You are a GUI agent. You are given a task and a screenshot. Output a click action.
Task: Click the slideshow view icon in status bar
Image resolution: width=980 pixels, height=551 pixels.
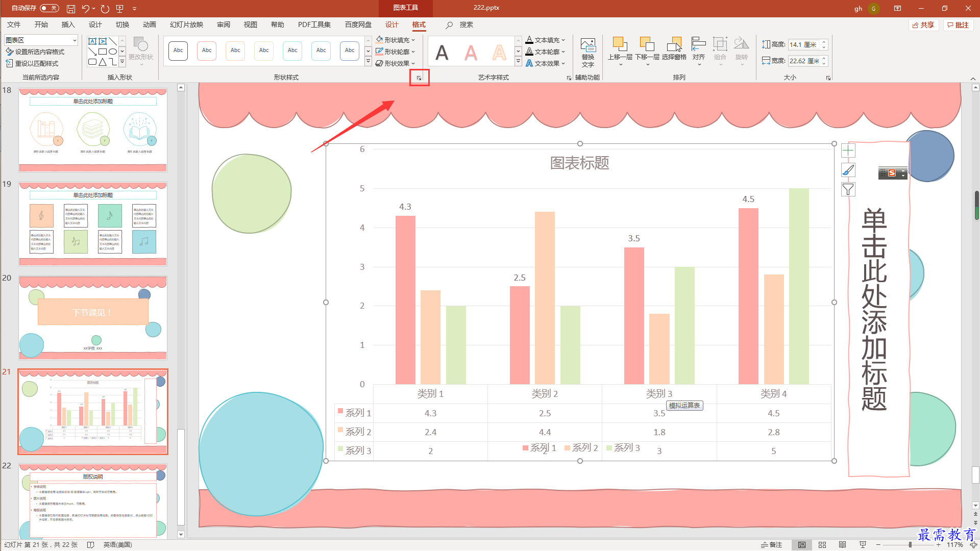coord(863,545)
